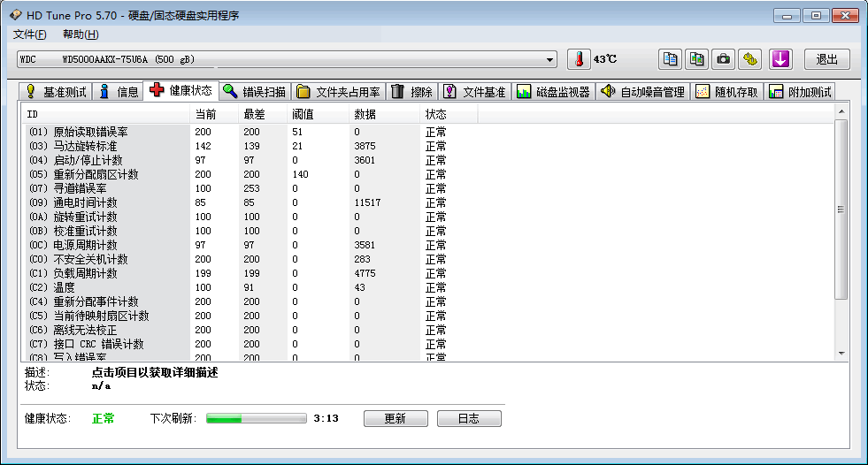Click the next-refresh green progress bar
This screenshot has height=465, width=868.
point(256,419)
